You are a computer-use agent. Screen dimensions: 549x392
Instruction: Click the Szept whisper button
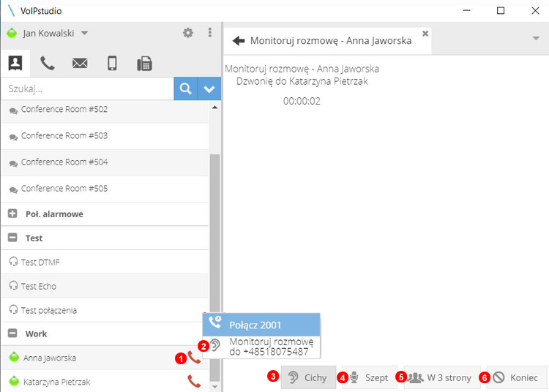pos(369,377)
